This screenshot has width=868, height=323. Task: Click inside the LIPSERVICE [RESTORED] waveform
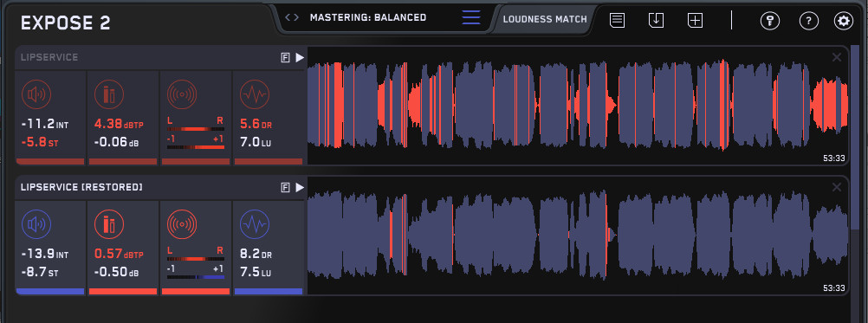(578, 235)
